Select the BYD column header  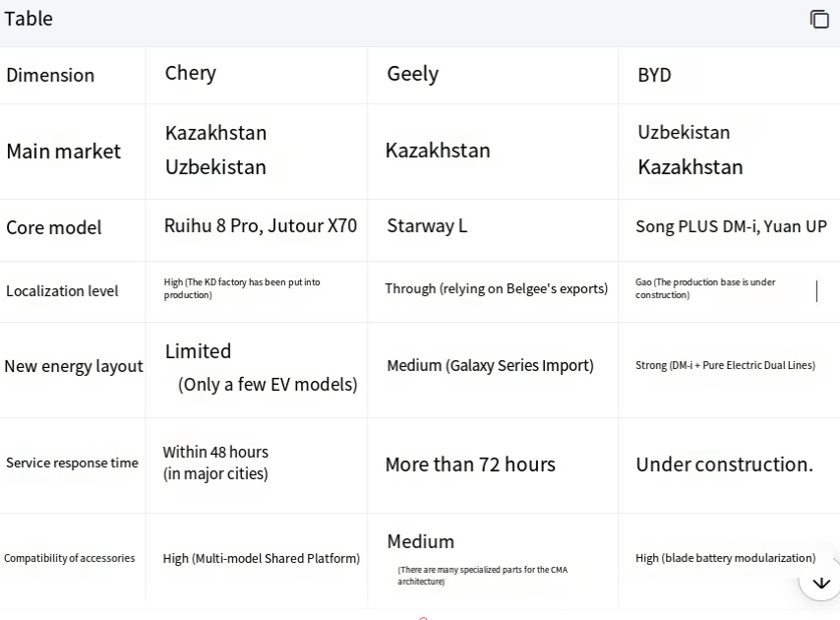click(x=654, y=75)
